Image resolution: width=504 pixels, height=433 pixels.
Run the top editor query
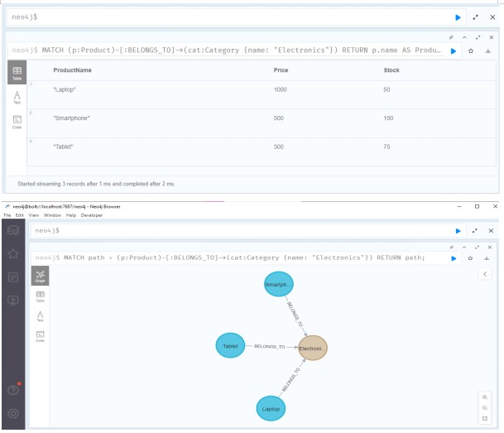(x=457, y=17)
